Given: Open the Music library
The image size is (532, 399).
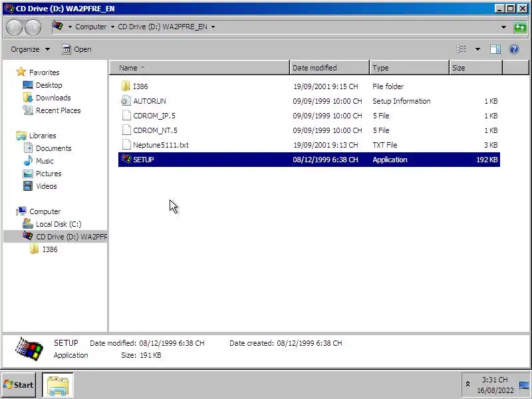Looking at the screenshot, I should [39, 161].
